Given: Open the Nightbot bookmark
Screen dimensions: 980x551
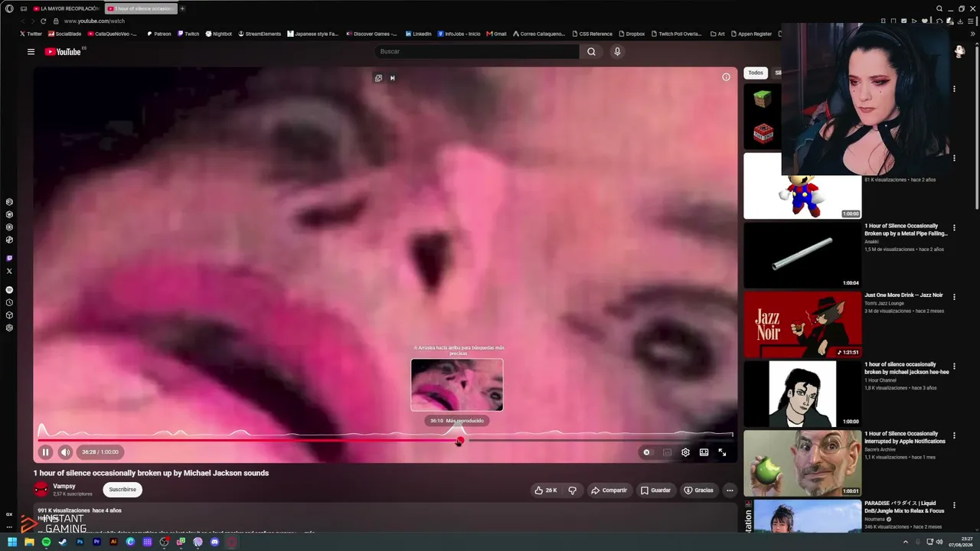Looking at the screenshot, I should point(218,34).
